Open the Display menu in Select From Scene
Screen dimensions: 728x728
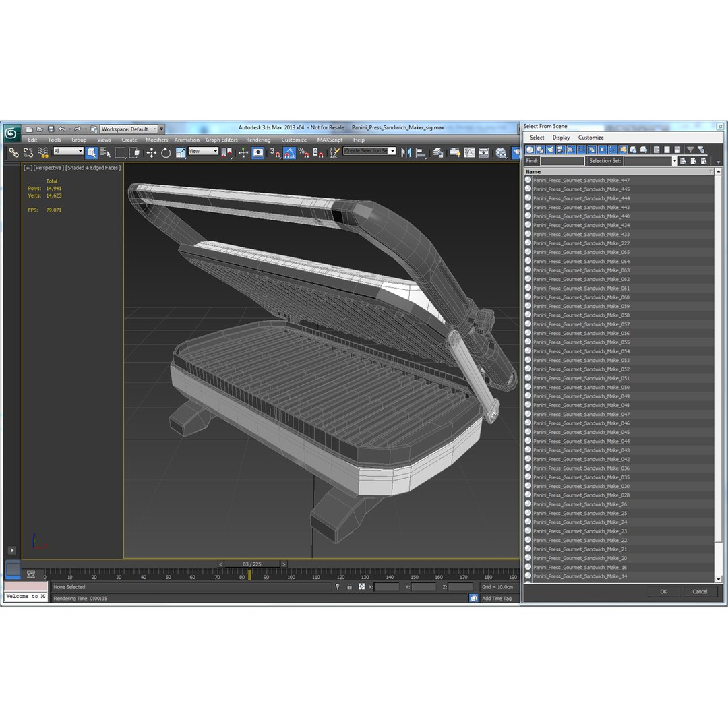point(561,138)
